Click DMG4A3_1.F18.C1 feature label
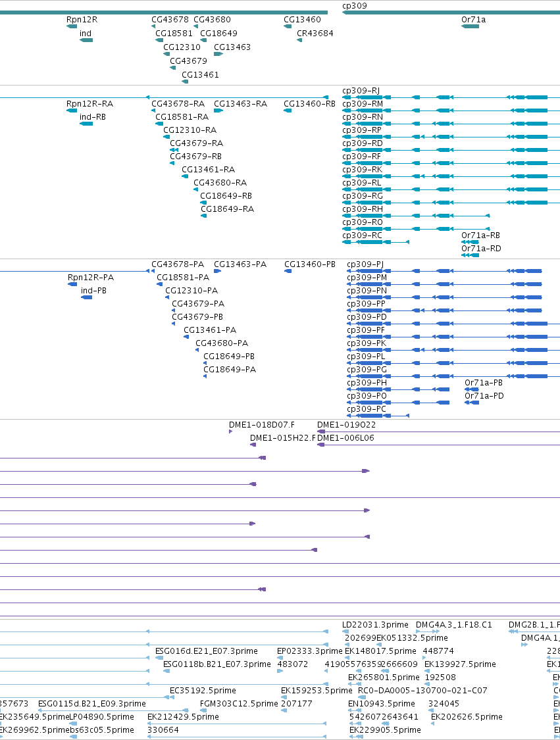The image size is (560, 740). tap(454, 625)
